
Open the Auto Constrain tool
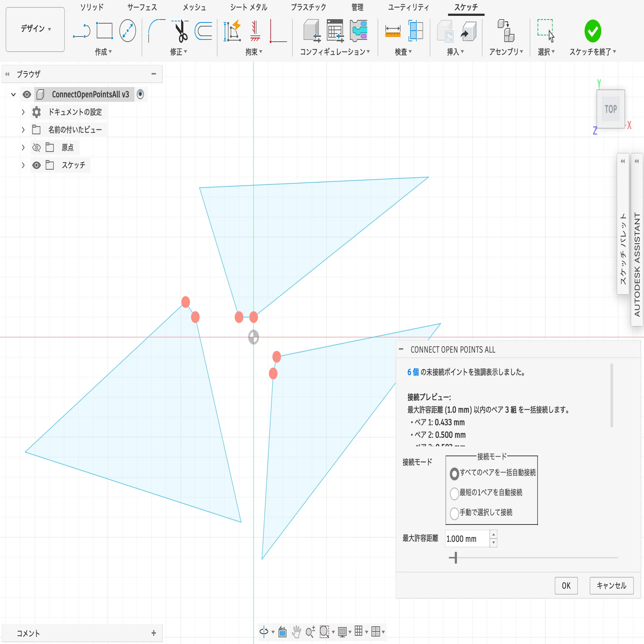tap(232, 31)
